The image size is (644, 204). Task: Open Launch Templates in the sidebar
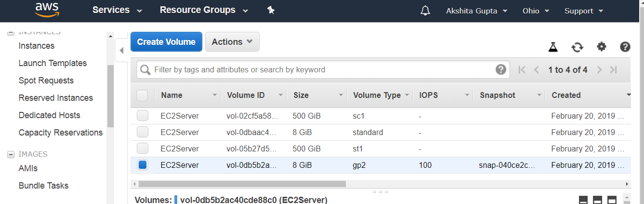coord(53,63)
